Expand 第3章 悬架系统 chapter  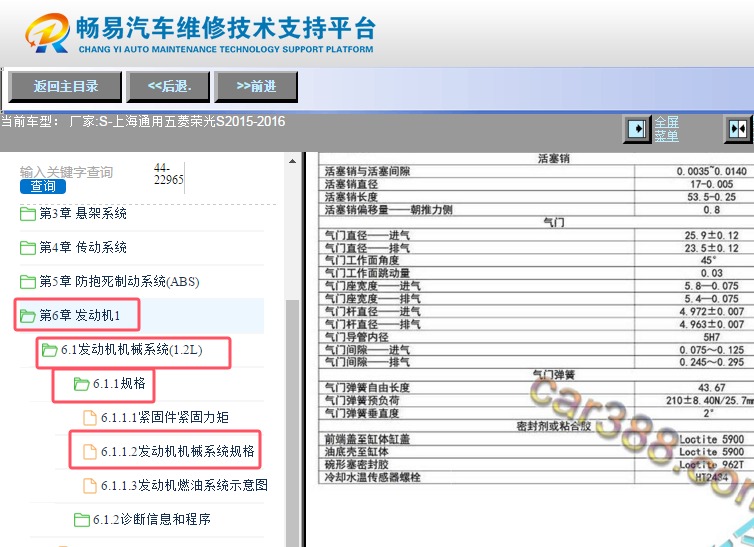point(83,213)
